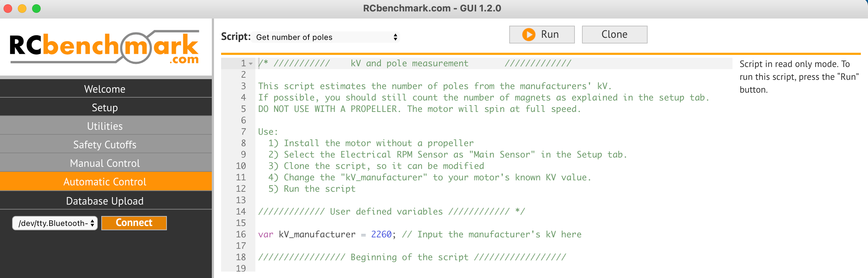Select the Manual Control tab
This screenshot has height=278, width=868.
105,163
